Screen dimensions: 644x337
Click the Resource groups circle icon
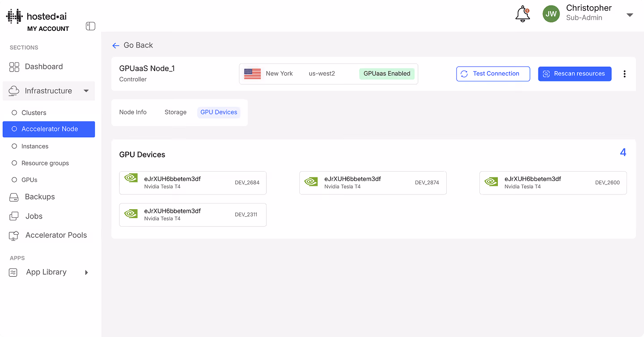point(14,163)
